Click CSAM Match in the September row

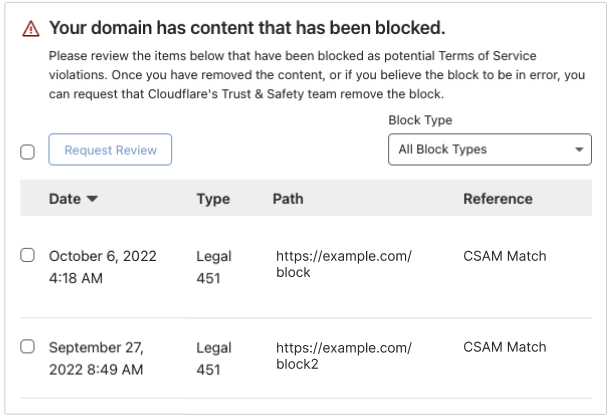click(x=505, y=347)
